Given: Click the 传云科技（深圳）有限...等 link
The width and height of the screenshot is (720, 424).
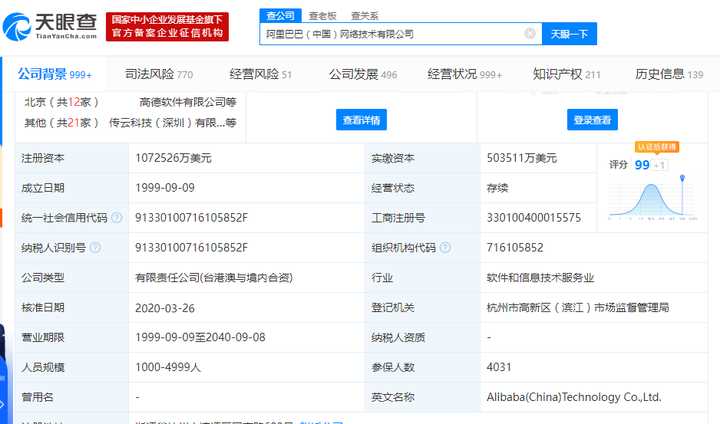Looking at the screenshot, I should coord(173,123).
